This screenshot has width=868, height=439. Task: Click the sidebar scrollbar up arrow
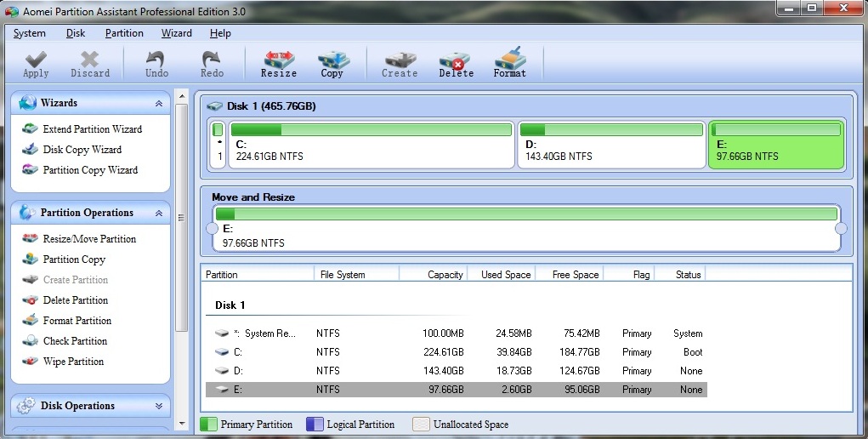click(182, 96)
